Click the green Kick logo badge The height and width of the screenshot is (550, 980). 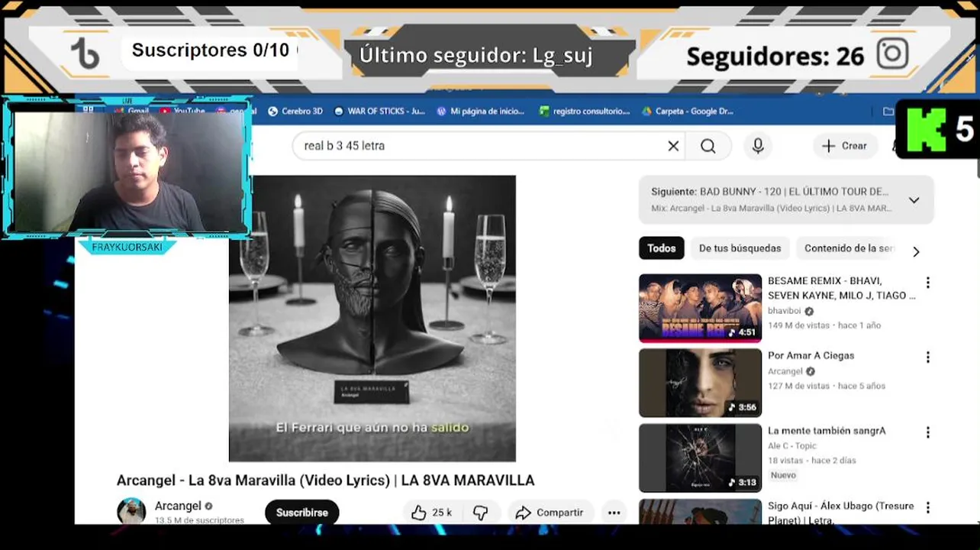(x=927, y=130)
